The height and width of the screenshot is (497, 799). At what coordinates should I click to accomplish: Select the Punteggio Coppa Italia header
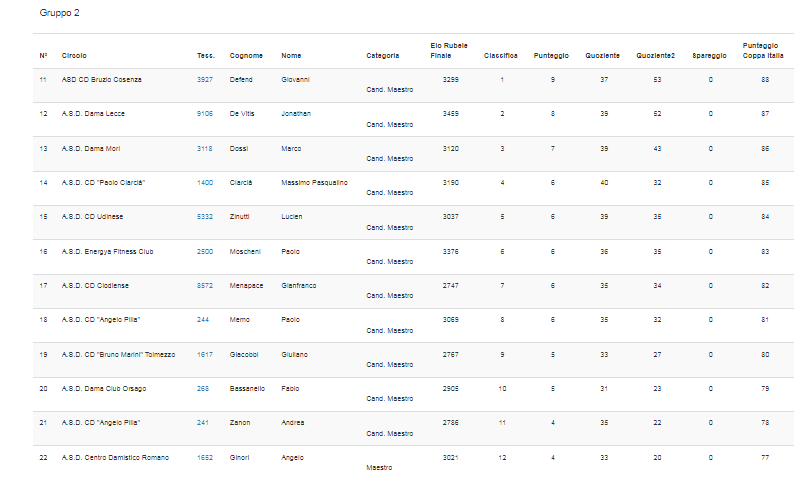[x=761, y=51]
